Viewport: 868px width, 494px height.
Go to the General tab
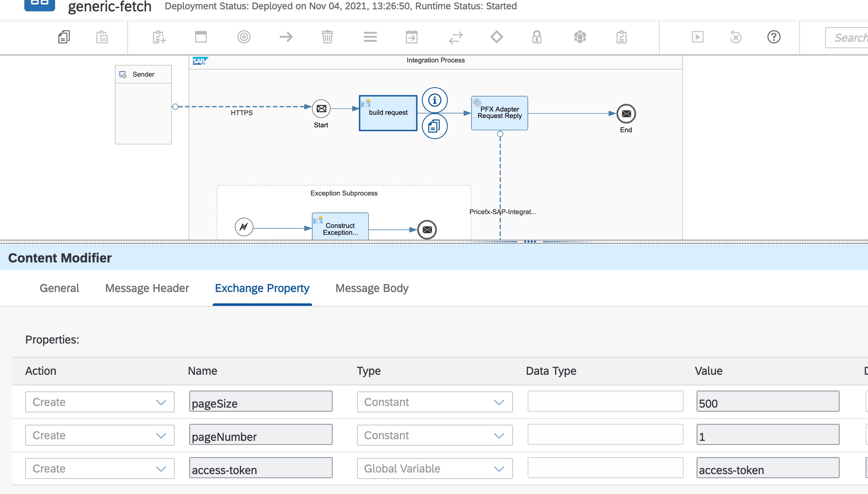coord(59,288)
